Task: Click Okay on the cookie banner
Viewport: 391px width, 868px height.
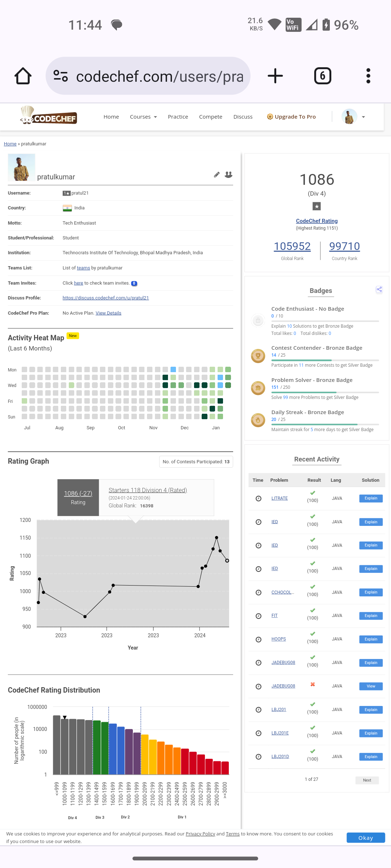Action: coord(366,838)
